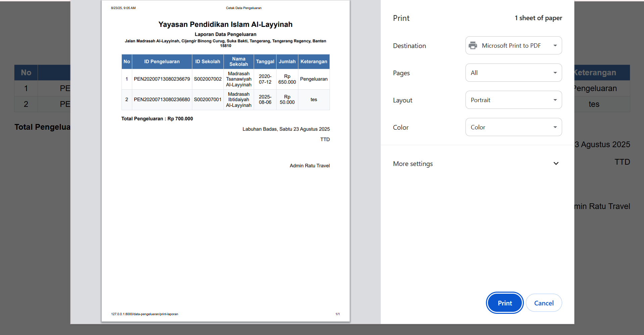The height and width of the screenshot is (335, 644).
Task: Click the footer URL in print preview
Action: (x=145, y=314)
